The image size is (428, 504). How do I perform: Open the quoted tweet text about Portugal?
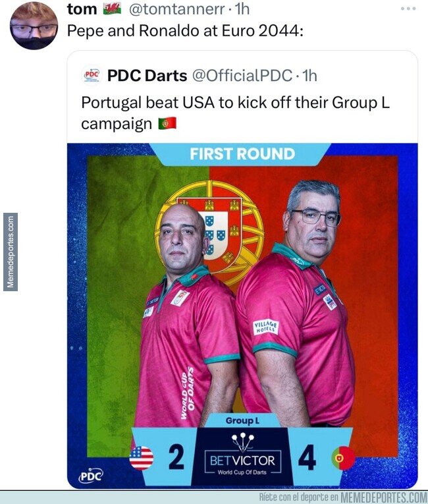point(235,113)
